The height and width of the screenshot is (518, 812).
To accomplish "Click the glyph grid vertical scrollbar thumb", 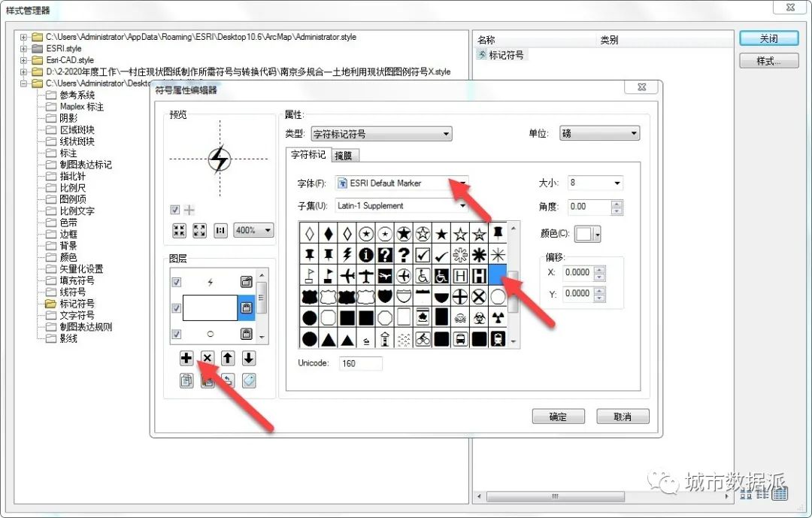I will [x=514, y=292].
